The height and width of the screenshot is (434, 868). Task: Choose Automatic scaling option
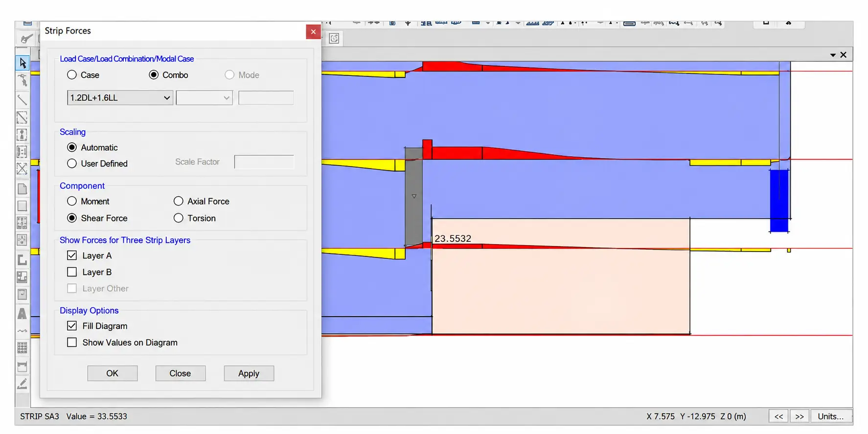tap(72, 147)
